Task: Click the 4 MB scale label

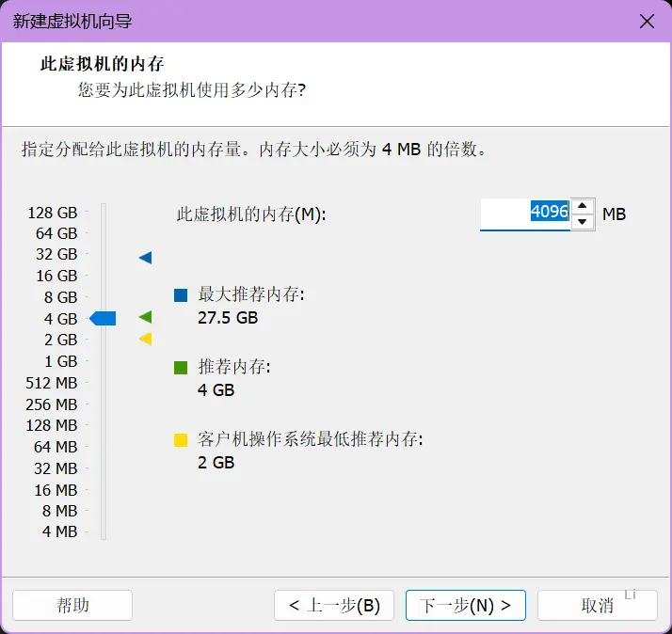Action: pyautogui.click(x=59, y=531)
